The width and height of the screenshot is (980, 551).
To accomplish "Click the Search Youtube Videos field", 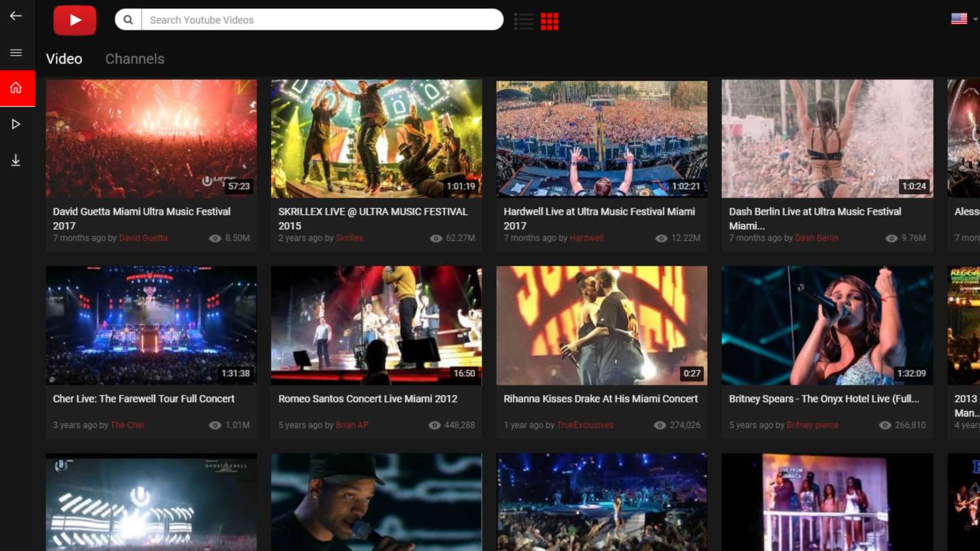I will (323, 20).
